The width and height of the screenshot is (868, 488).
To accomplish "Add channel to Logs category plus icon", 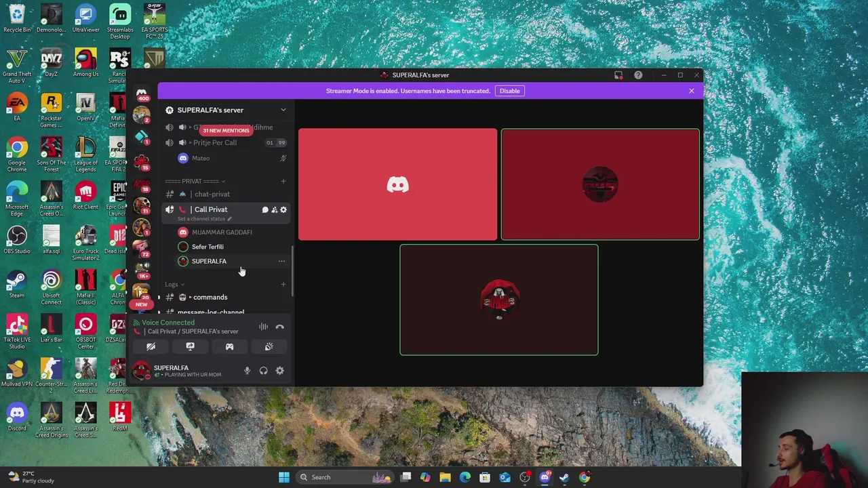I will (283, 284).
